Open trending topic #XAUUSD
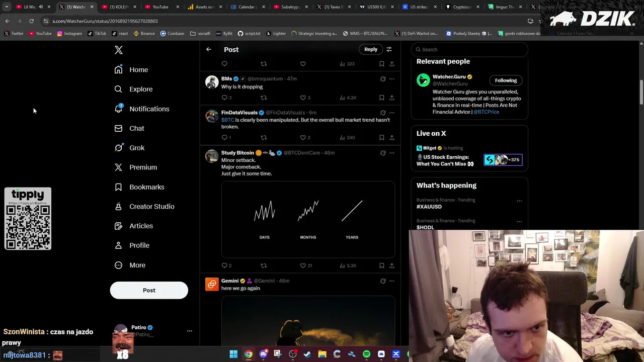 click(x=429, y=207)
